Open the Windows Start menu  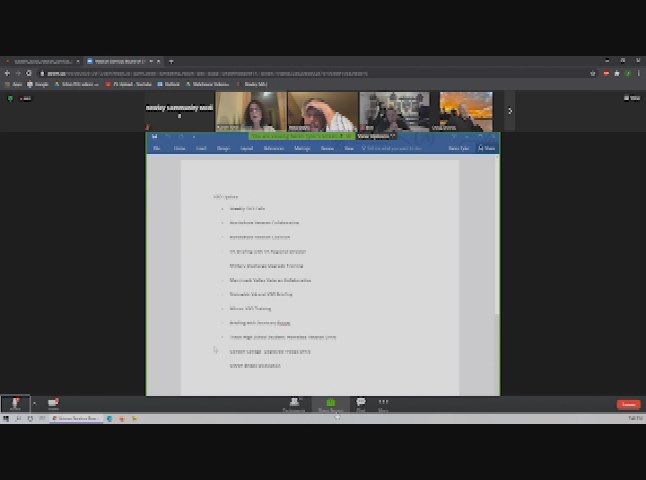click(x=6, y=418)
